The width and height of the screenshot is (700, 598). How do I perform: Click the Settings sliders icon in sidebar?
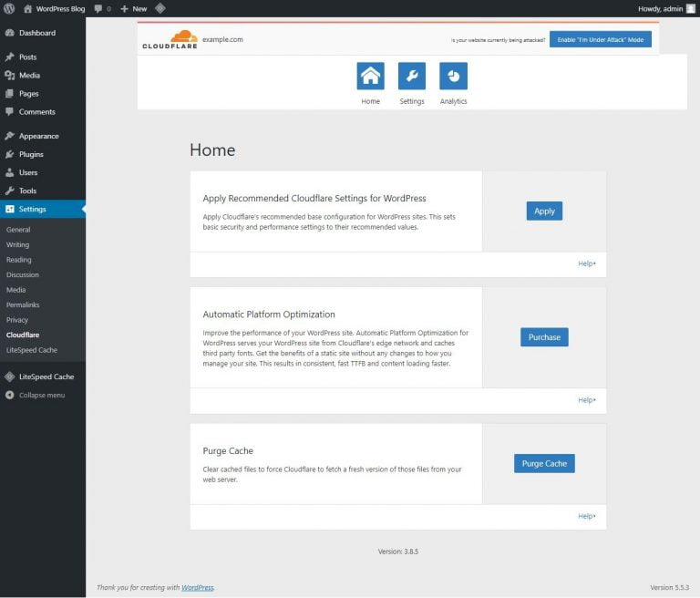9,209
